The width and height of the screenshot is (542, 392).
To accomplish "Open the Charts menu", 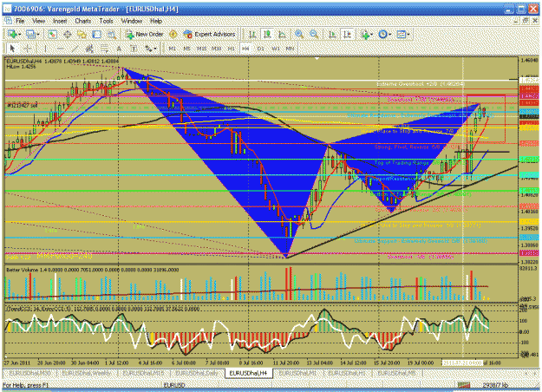I will coord(83,21).
